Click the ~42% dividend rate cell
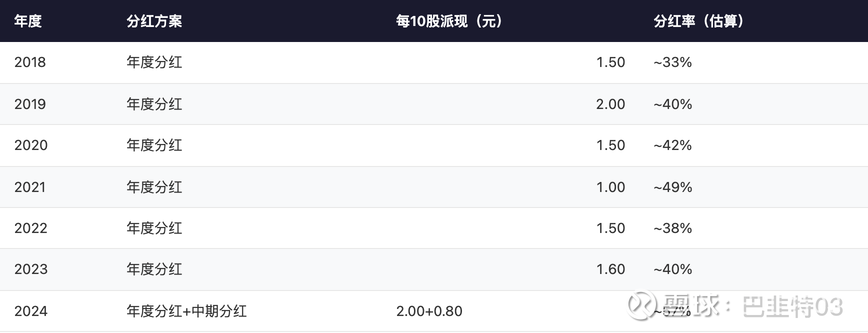868x333 pixels. click(672, 145)
